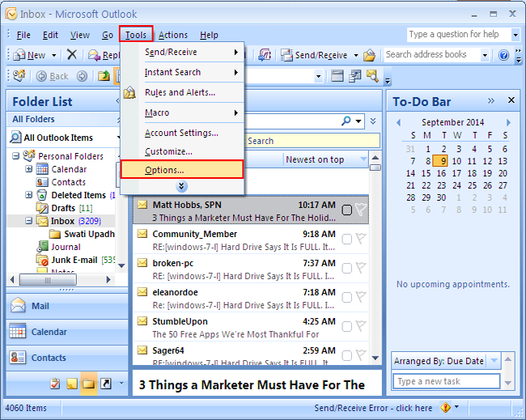Screen dimensions: 526x420
Task: Collapse the Inbox folder tree node
Action: point(29,221)
